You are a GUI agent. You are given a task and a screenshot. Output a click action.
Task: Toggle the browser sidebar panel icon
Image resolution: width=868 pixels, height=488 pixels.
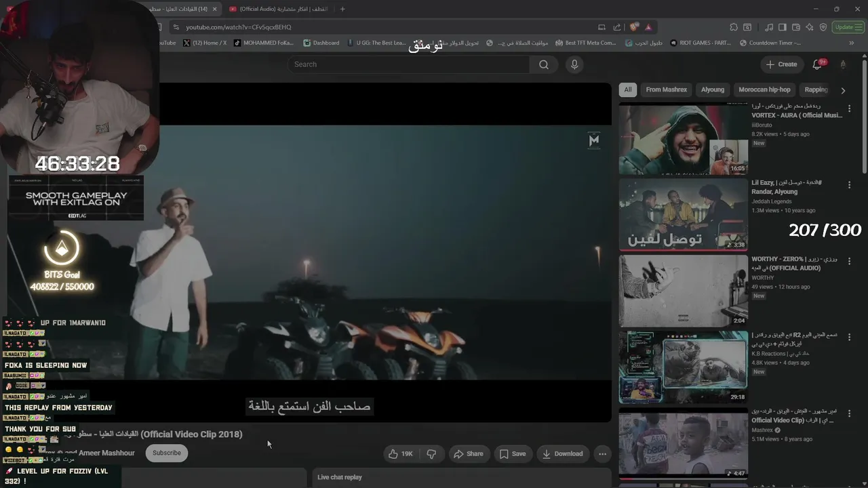(x=783, y=27)
